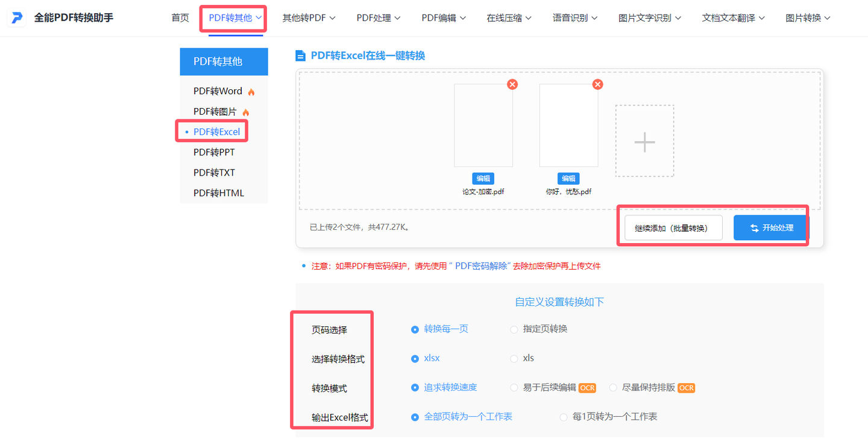Click 编辑 under 你好，忧愁.pdf
This screenshot has width=868, height=441.
[568, 179]
